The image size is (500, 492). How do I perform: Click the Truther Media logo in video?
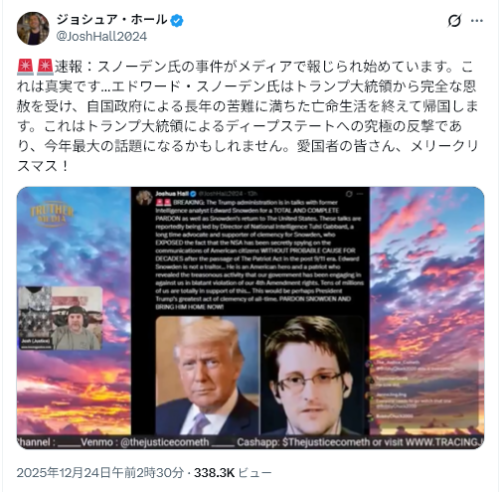tap(52, 214)
